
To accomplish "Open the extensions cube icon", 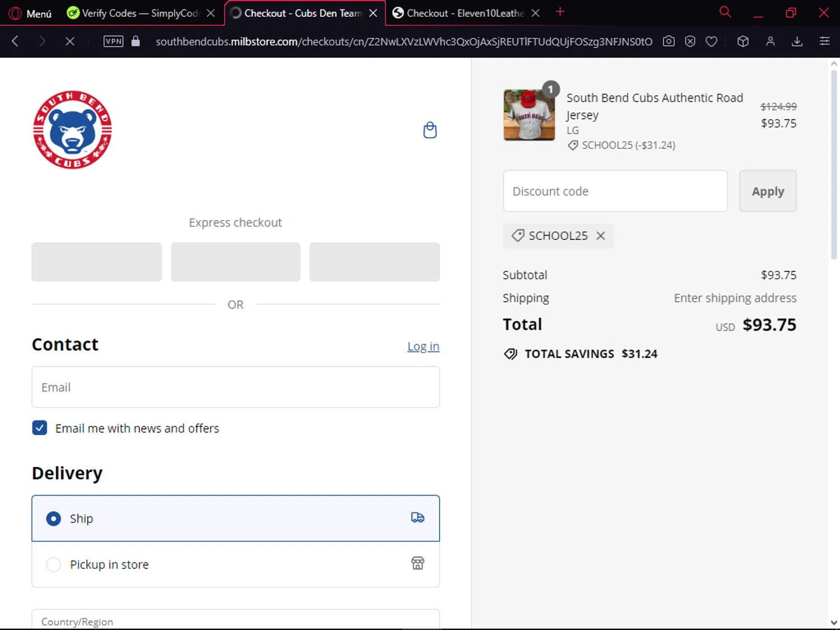I will tap(743, 41).
